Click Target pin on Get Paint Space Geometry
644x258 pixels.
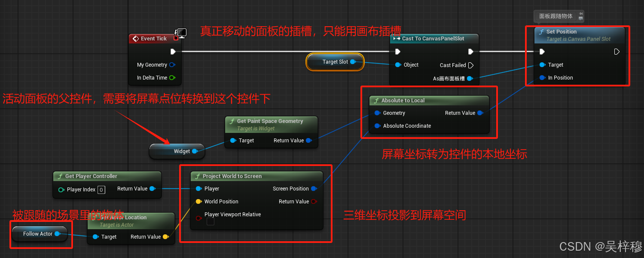pyautogui.click(x=233, y=141)
